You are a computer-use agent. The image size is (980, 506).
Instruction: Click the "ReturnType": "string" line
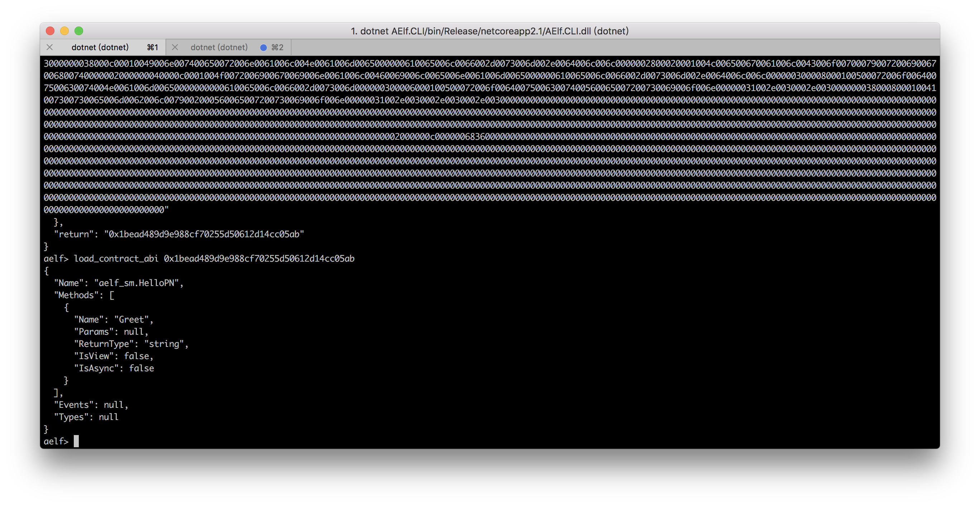point(131,344)
